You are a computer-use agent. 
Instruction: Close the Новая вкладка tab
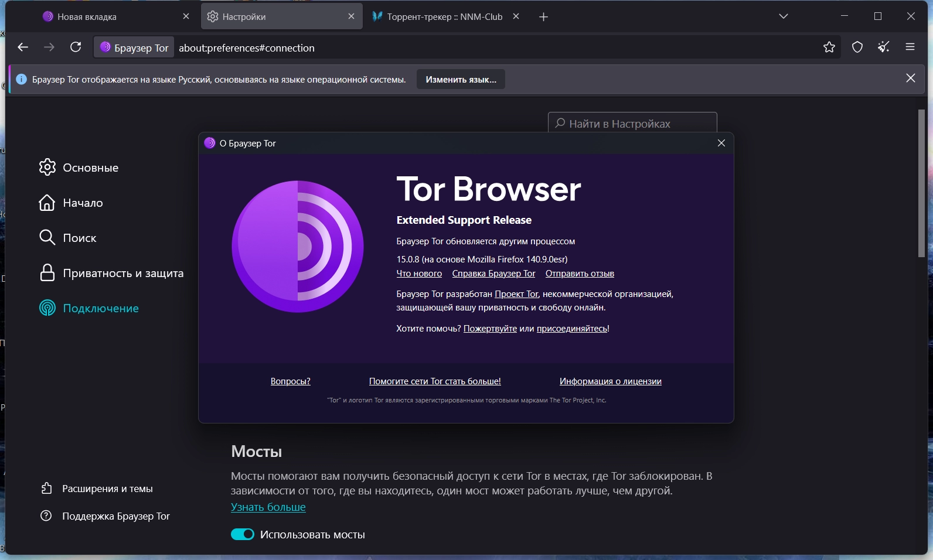186,16
